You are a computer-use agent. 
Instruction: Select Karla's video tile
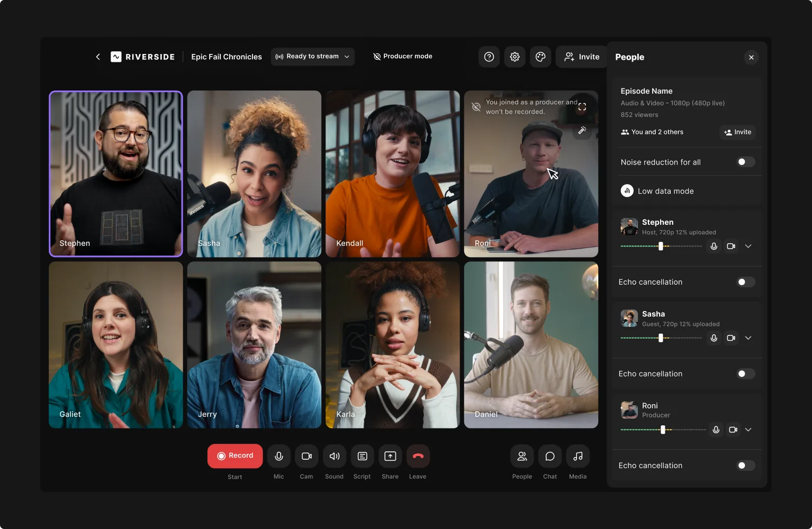coord(393,345)
